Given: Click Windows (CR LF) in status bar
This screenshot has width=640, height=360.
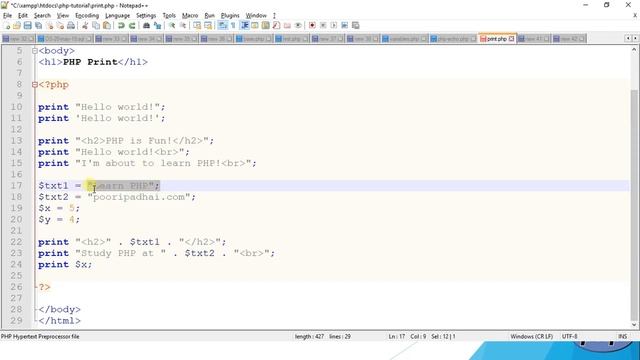Looking at the screenshot, I should (531, 337).
